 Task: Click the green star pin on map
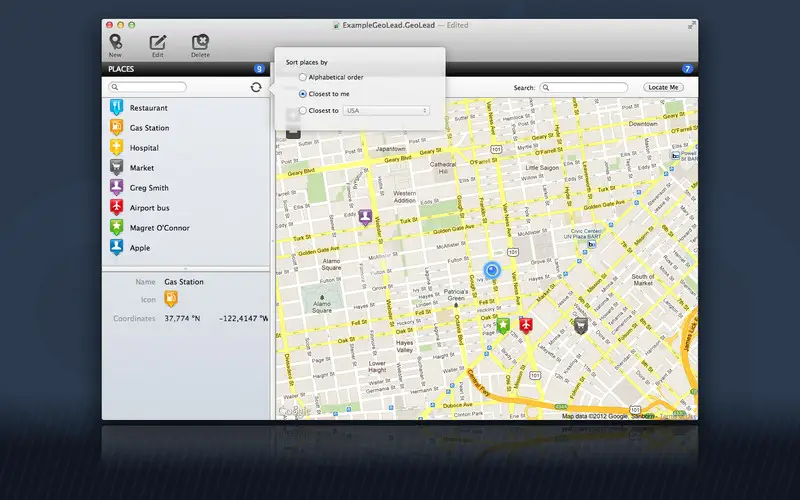(503, 325)
